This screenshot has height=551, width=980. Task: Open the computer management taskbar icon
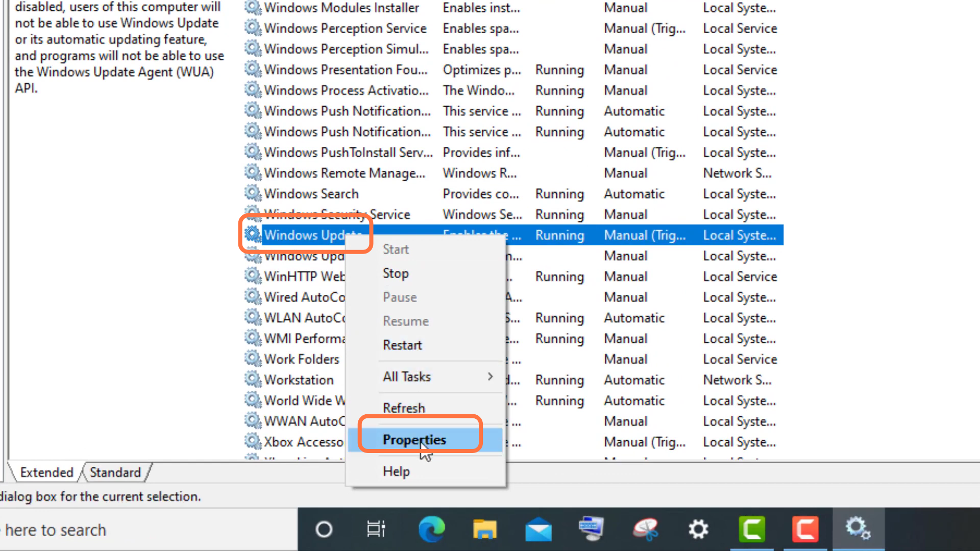pyautogui.click(x=592, y=529)
